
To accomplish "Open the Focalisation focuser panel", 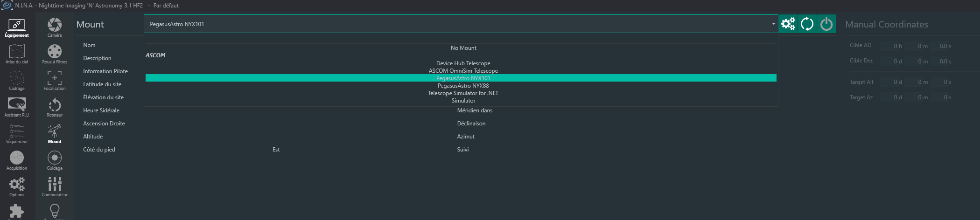I will coord(55,80).
